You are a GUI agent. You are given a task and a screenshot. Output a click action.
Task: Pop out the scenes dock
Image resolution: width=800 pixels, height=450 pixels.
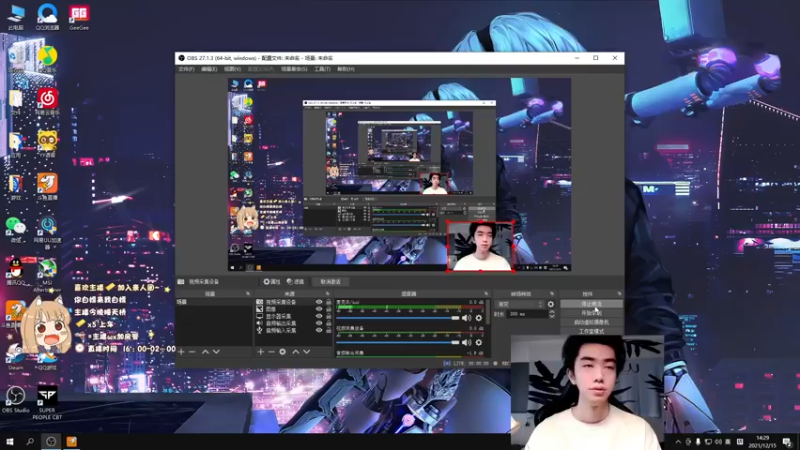pyautogui.click(x=248, y=294)
